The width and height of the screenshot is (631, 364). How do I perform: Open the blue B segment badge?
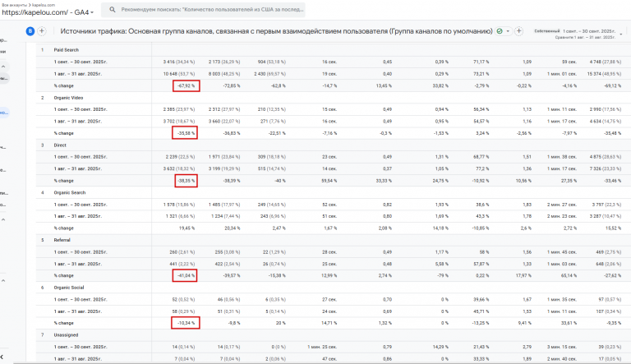click(x=30, y=31)
